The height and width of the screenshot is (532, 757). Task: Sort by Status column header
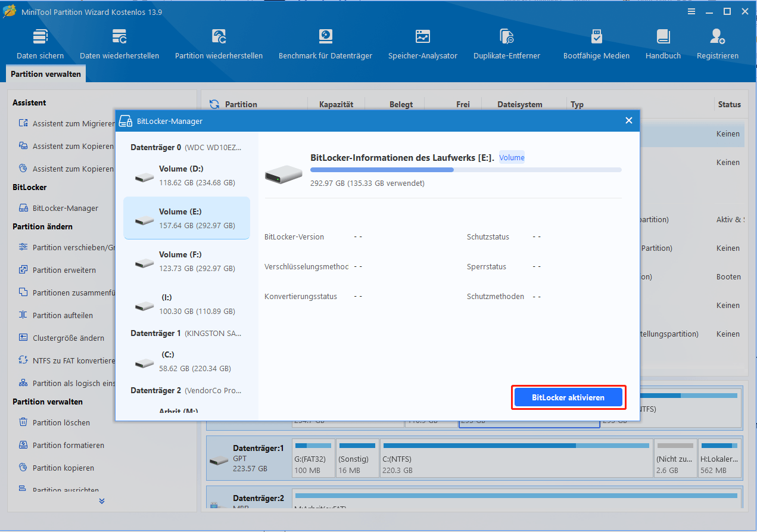pos(729,104)
